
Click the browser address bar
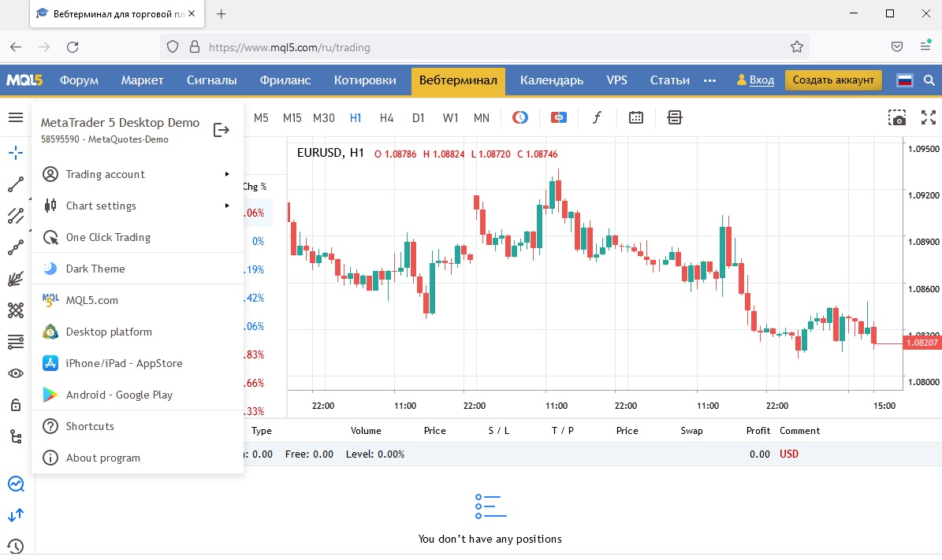(x=484, y=46)
